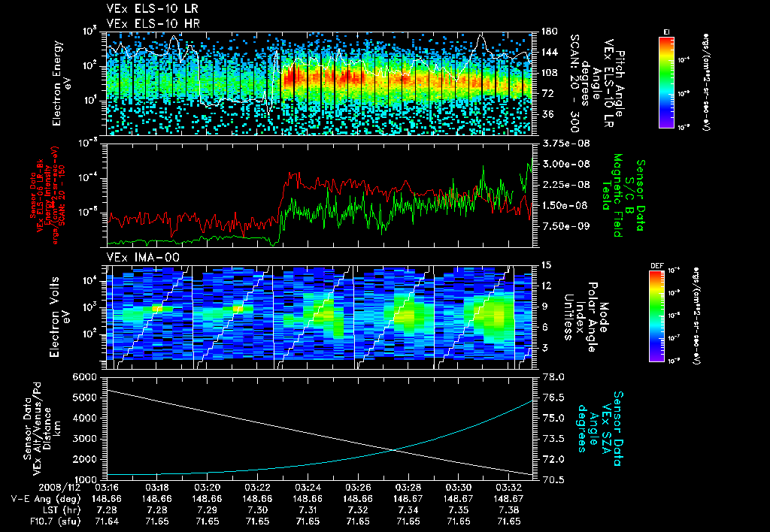Click the '03:30' time tick label

458,488
